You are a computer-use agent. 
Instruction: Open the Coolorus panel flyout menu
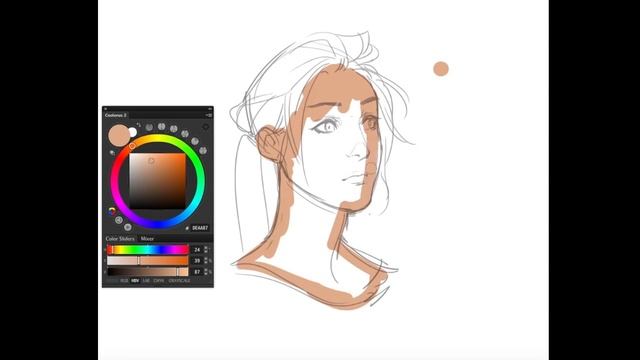[209, 115]
